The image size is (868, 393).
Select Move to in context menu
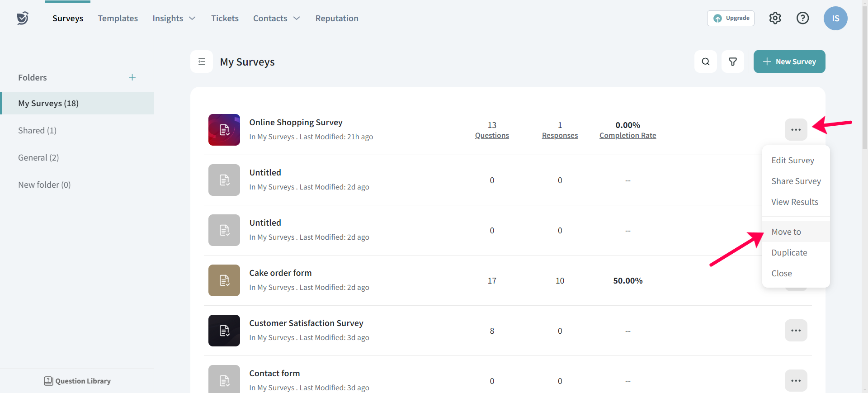[x=786, y=232]
